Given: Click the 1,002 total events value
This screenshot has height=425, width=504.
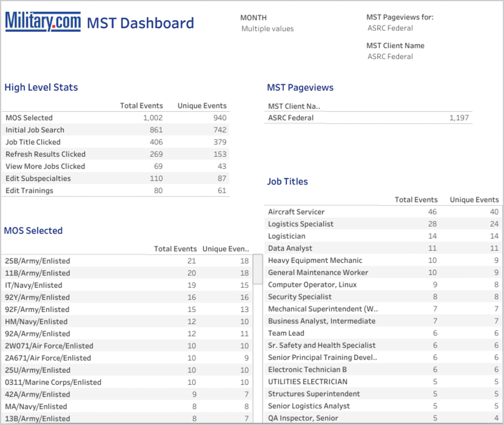Looking at the screenshot, I should [x=153, y=118].
